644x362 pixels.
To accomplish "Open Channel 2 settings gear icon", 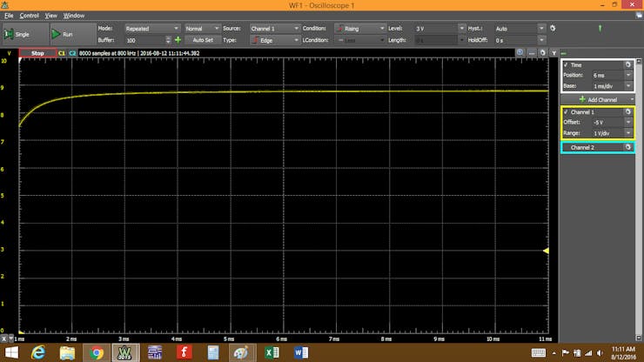I will tap(628, 148).
